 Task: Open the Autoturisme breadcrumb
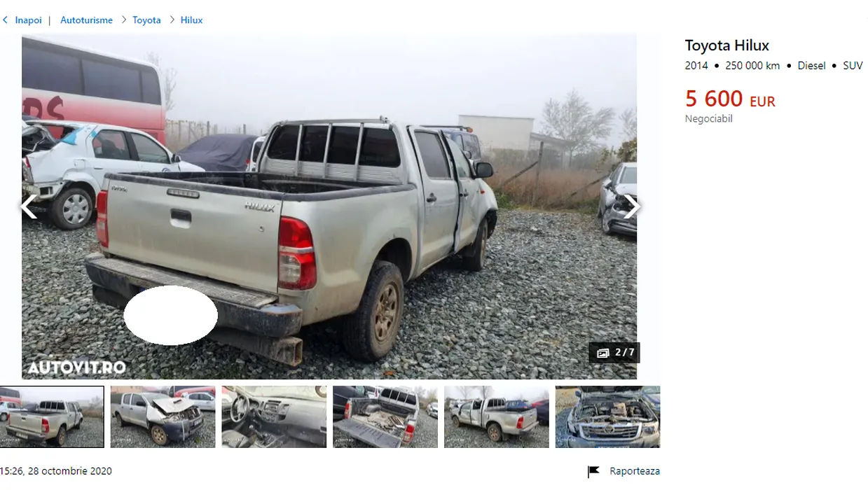86,20
